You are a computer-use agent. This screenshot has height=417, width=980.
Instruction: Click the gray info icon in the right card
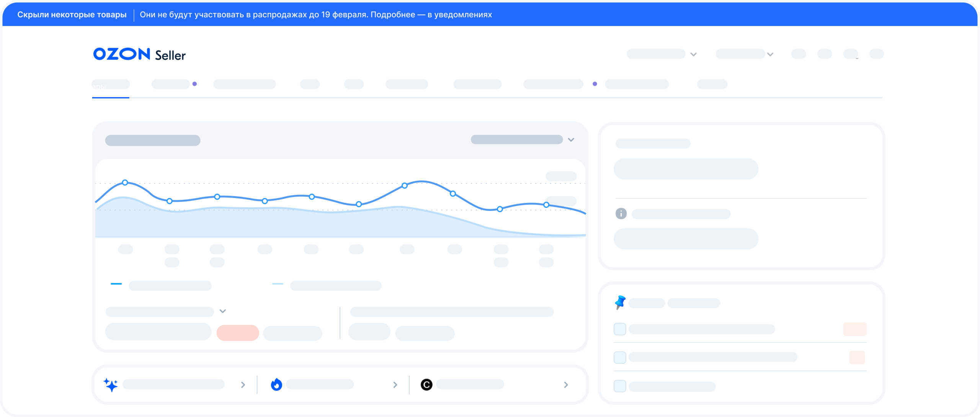pos(621,213)
